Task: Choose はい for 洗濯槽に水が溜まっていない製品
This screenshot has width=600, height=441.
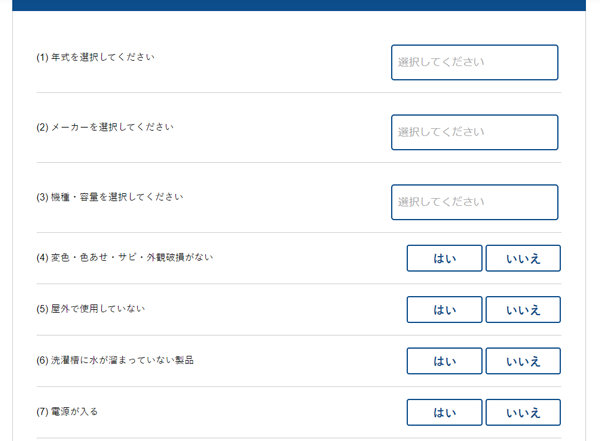Action: [444, 361]
